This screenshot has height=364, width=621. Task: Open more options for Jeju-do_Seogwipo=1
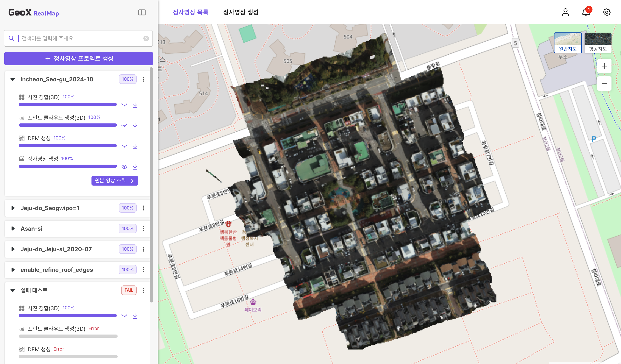(x=143, y=208)
